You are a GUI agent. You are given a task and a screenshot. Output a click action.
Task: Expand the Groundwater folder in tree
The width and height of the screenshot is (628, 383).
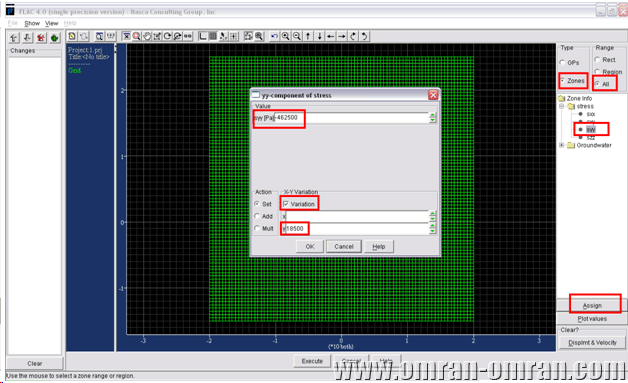point(562,145)
